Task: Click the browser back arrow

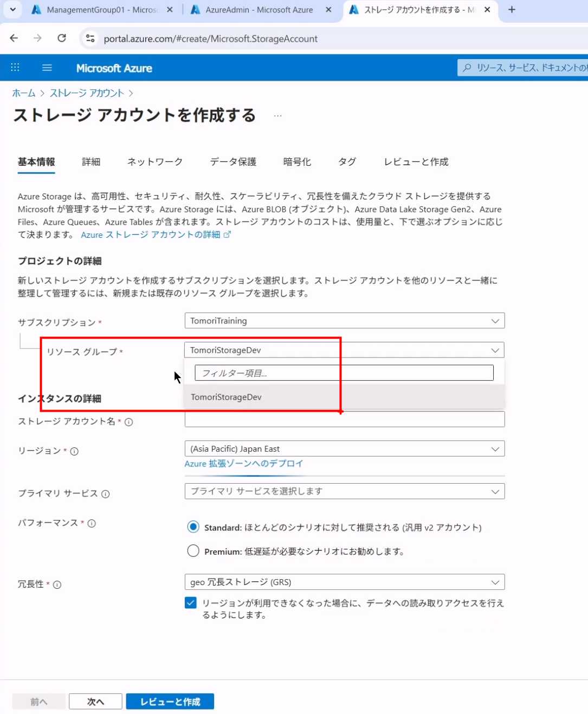Action: [14, 38]
